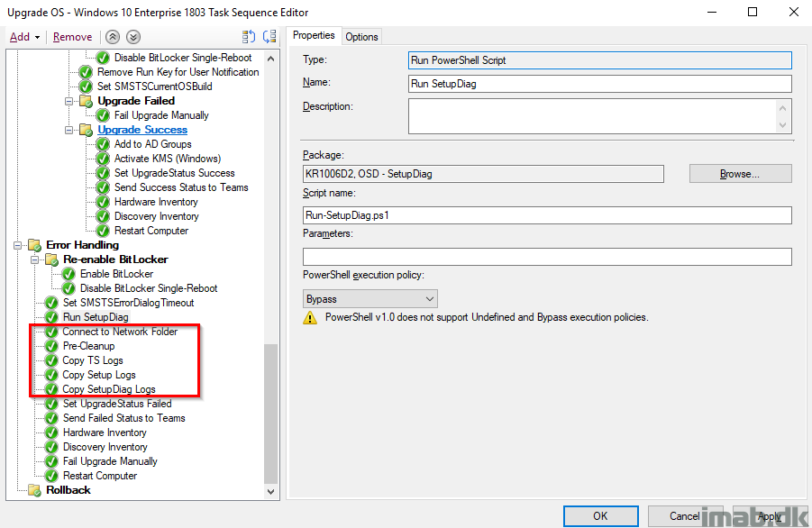Collapse the Upgrade Success group
Image resolution: width=812 pixels, height=528 pixels.
click(x=68, y=130)
